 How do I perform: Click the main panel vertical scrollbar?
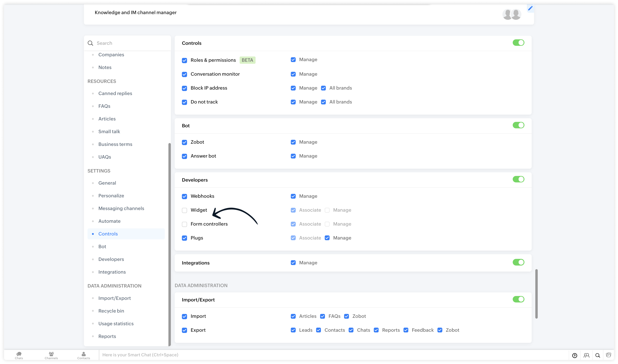click(x=536, y=294)
